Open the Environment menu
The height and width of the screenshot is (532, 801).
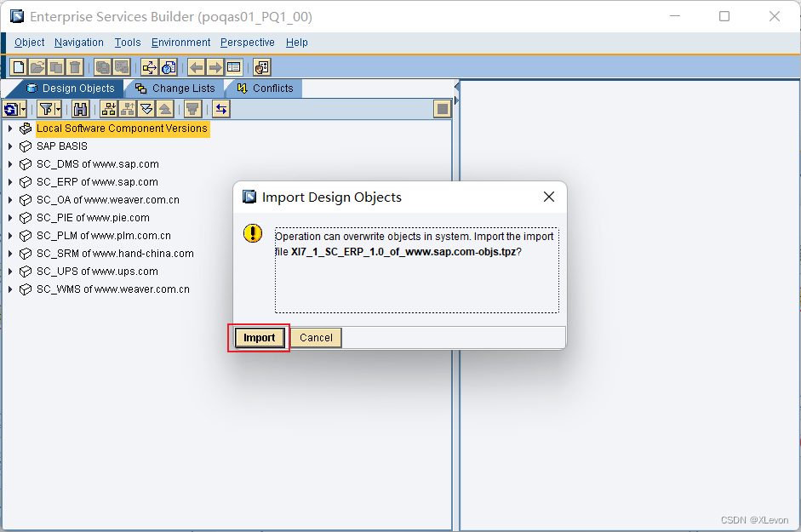point(180,43)
